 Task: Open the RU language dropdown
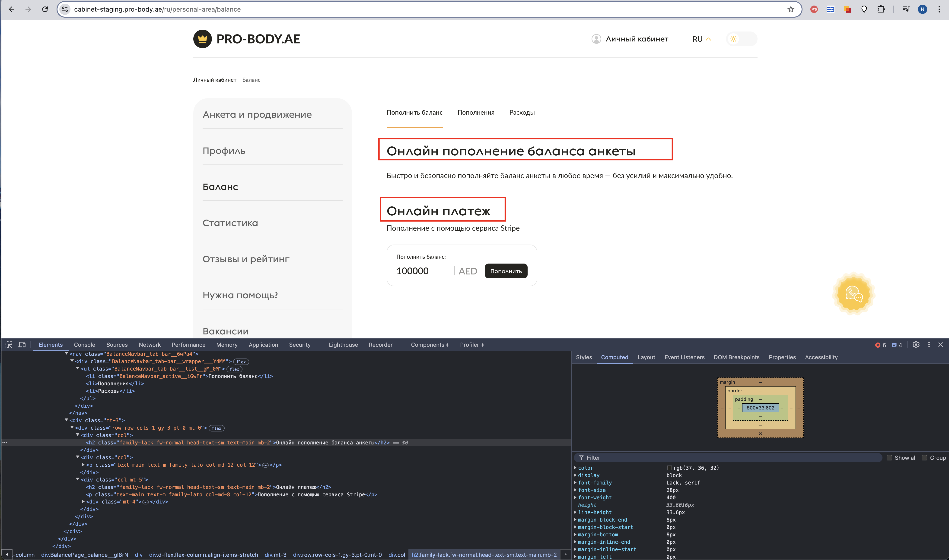click(702, 39)
